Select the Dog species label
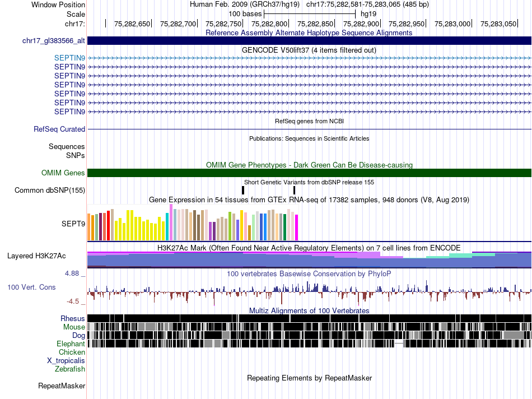Viewport: 532px width, 399px height. 78,336
